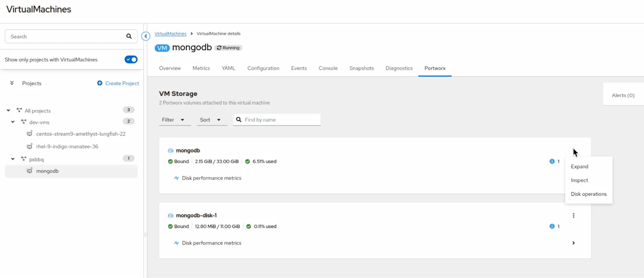The image size is (644, 278).
Task: Click the metrics pulse icon on mongodb-disk-1
Action: [176, 243]
